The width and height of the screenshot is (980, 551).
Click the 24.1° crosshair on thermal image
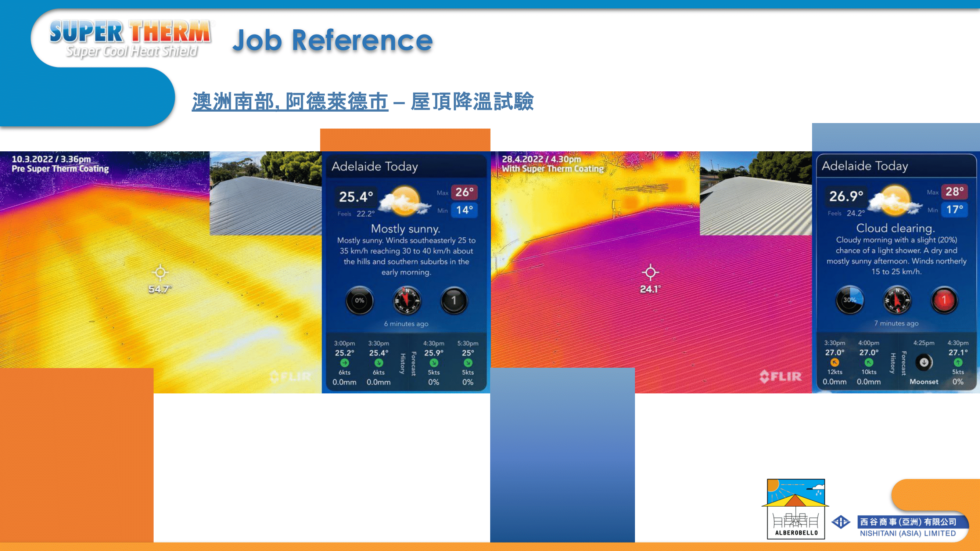click(650, 272)
